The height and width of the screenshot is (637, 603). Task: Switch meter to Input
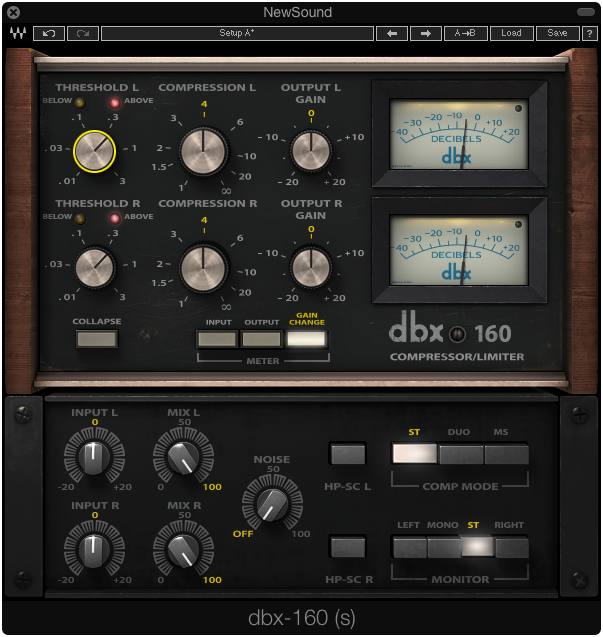[217, 339]
